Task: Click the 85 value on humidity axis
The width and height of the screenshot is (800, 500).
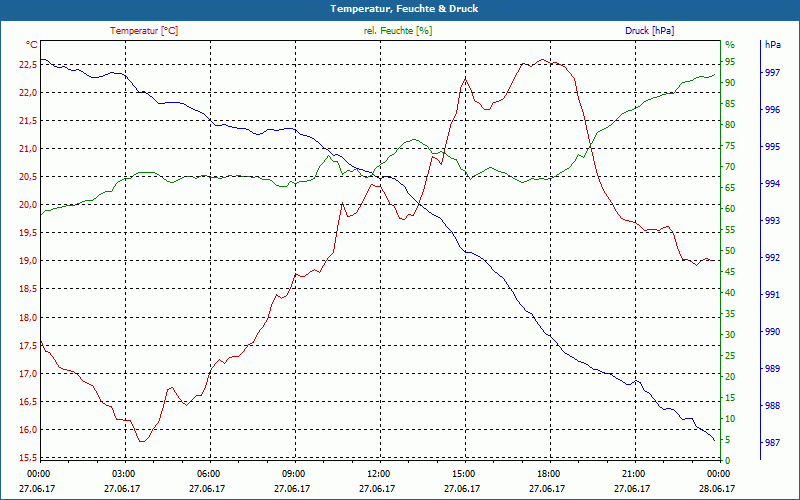Action: (x=731, y=104)
